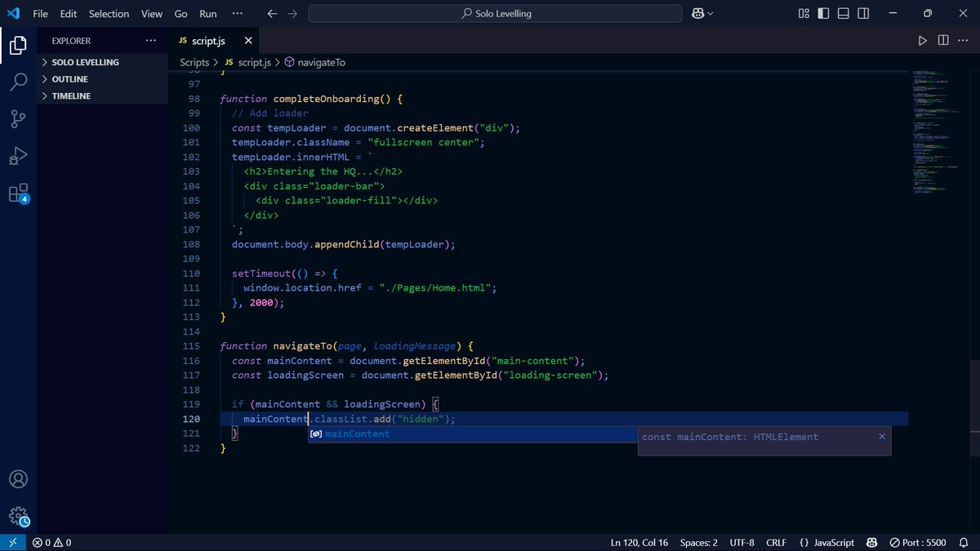Expand the OUTLINE section
Image resolution: width=980 pixels, height=551 pixels.
[x=102, y=79]
